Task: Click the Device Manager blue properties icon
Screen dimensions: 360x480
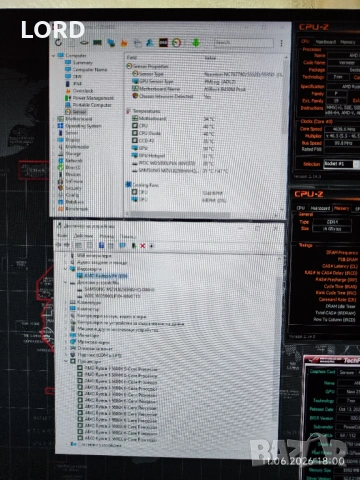Action: [101, 246]
